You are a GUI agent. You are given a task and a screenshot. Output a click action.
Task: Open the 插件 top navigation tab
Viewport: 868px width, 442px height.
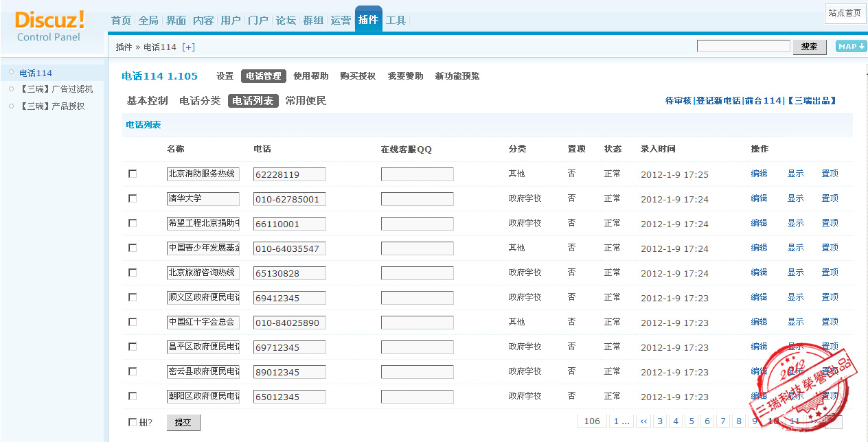[x=368, y=20]
